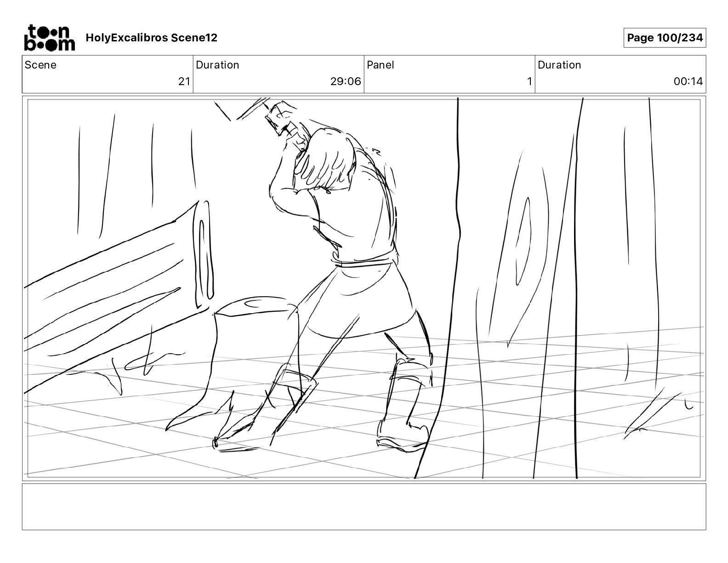
Task: Click the storyboard panel drawing of swordsman
Action: click(364, 288)
